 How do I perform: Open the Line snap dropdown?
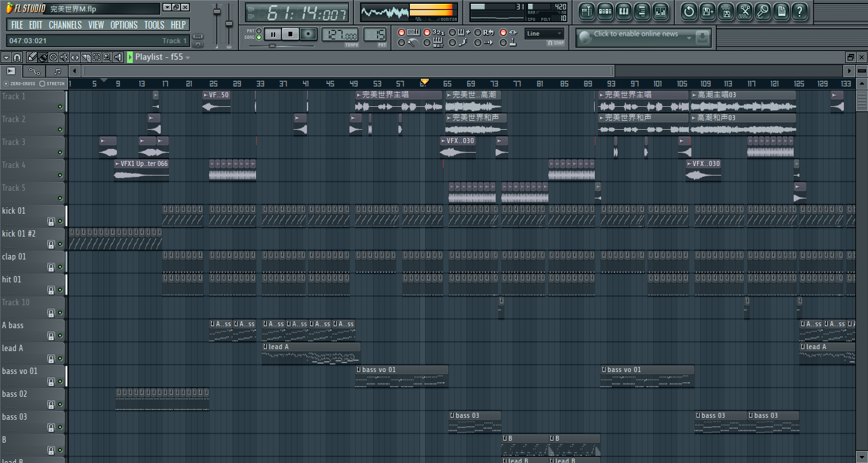click(544, 34)
